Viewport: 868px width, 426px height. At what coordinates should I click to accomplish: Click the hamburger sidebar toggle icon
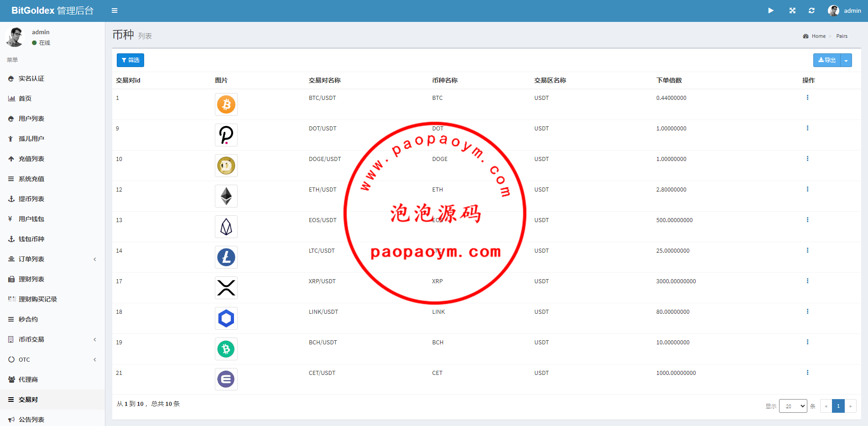(x=114, y=10)
